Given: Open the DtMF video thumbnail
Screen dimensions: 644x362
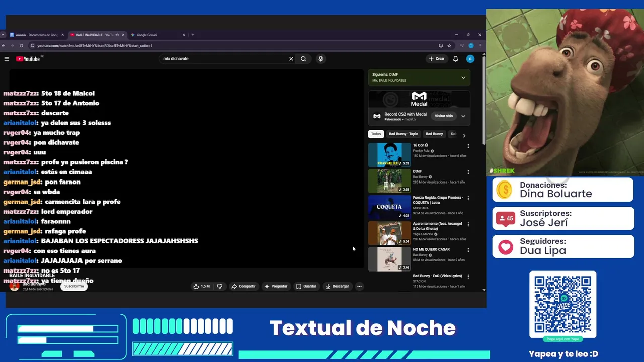Looking at the screenshot, I should [x=389, y=181].
